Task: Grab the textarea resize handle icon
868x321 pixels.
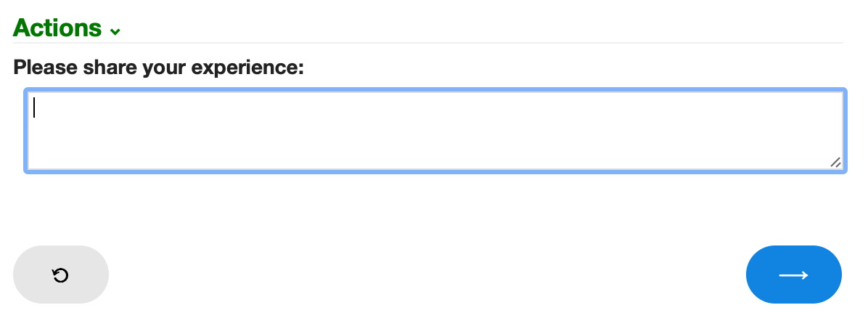Action: (836, 163)
